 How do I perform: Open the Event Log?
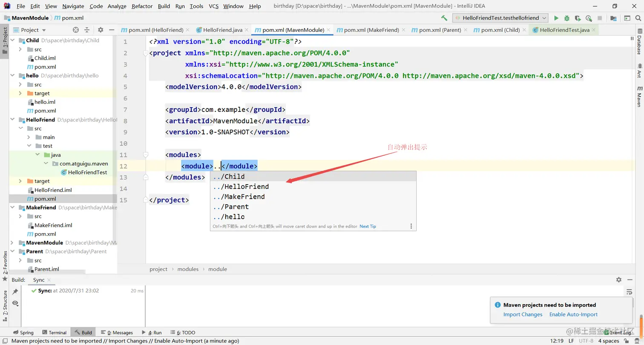point(618,333)
